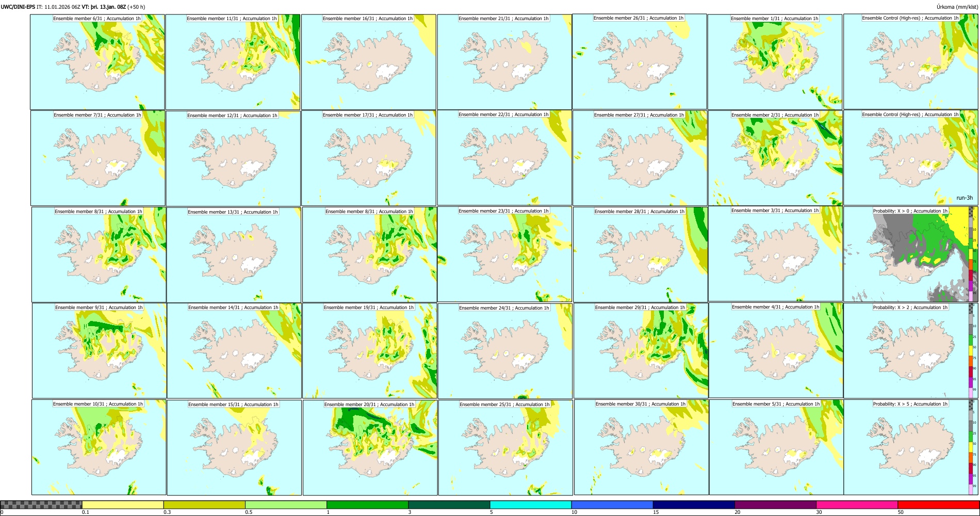Select the light yellow 0.1–0.3 legend swatch
The image size is (980, 516).
coord(123,505)
